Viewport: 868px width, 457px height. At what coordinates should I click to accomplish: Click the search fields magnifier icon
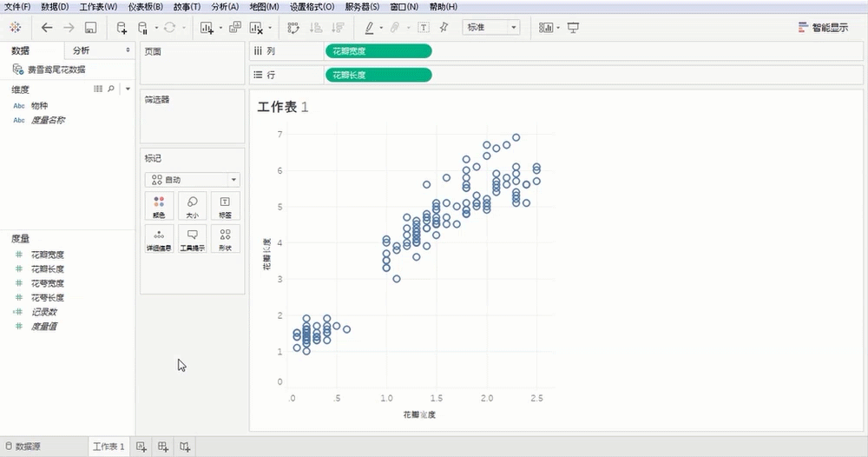(111, 89)
